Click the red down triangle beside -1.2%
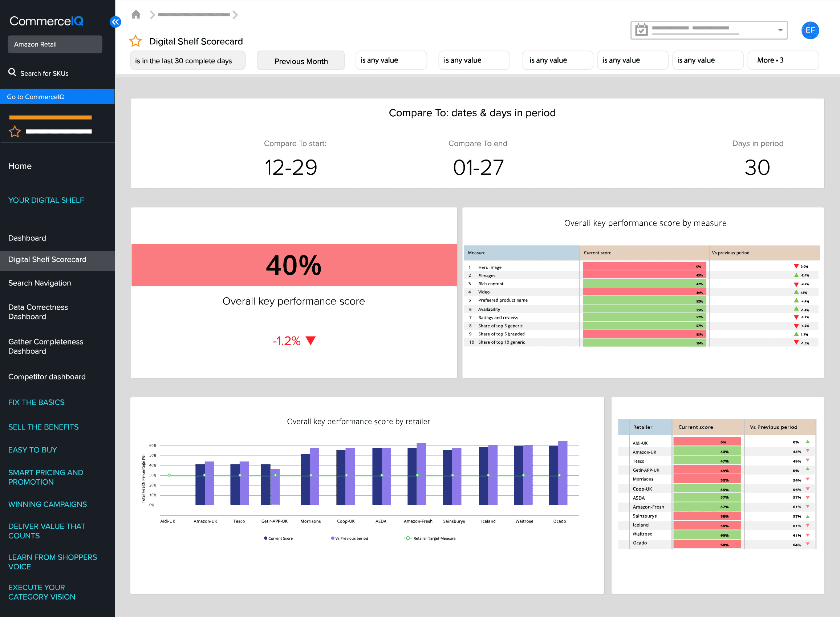 311,340
